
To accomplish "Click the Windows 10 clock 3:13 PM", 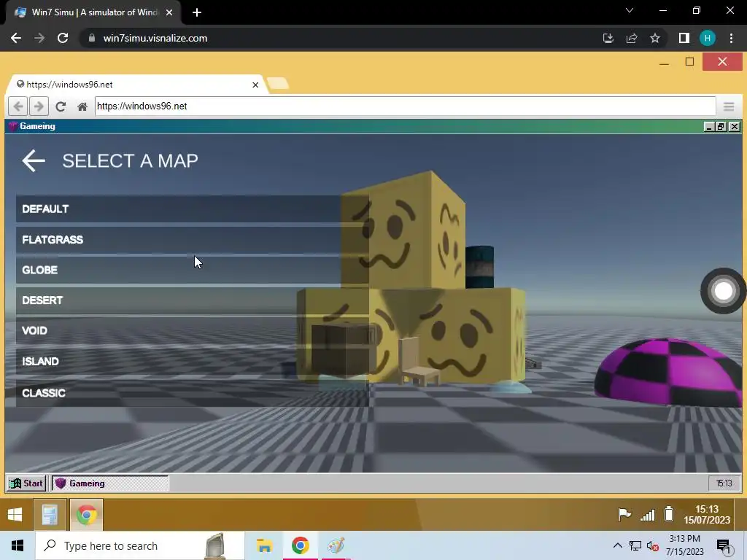I will click(x=684, y=545).
